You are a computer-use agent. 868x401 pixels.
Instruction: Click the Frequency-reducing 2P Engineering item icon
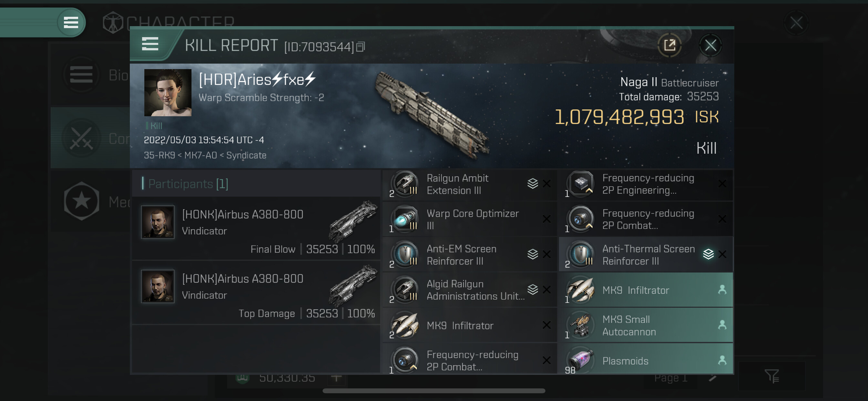click(581, 184)
